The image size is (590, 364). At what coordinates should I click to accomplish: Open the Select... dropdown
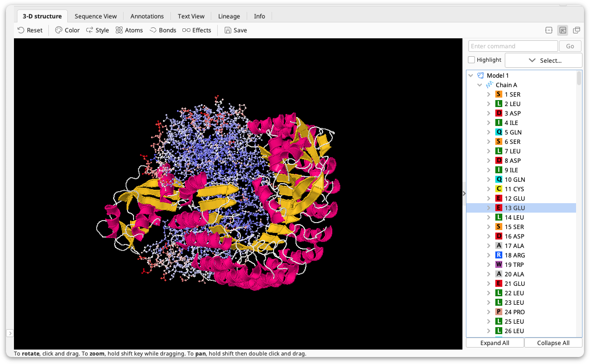[x=544, y=60]
